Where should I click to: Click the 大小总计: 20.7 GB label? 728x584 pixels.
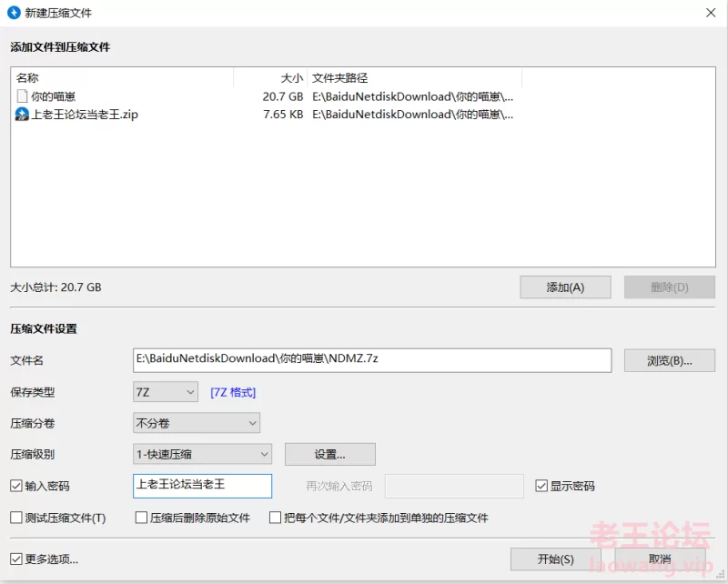(x=56, y=287)
